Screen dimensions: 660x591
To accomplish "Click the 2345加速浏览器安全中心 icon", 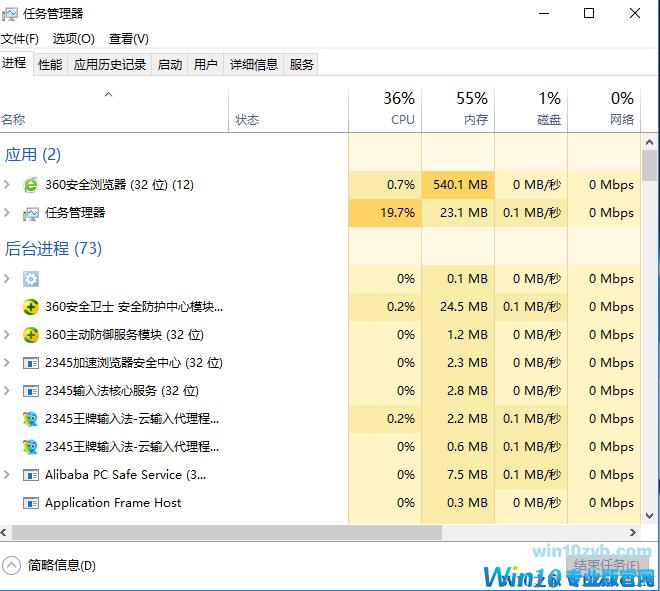I will [31, 363].
